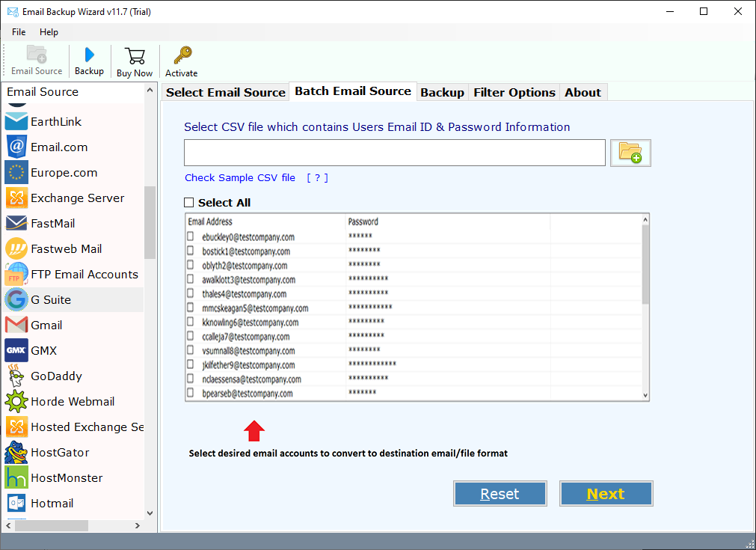The width and height of the screenshot is (756, 550).
Task: Select the Fastweb Mail icon
Action: click(16, 248)
